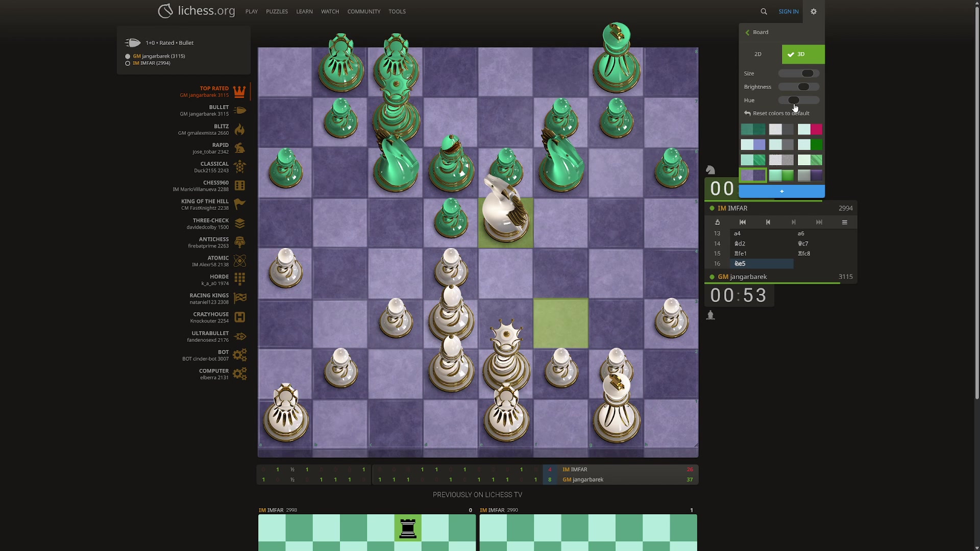Screen dimensions: 980x551
Task: Open the search magnifier icon
Action: coord(764,11)
